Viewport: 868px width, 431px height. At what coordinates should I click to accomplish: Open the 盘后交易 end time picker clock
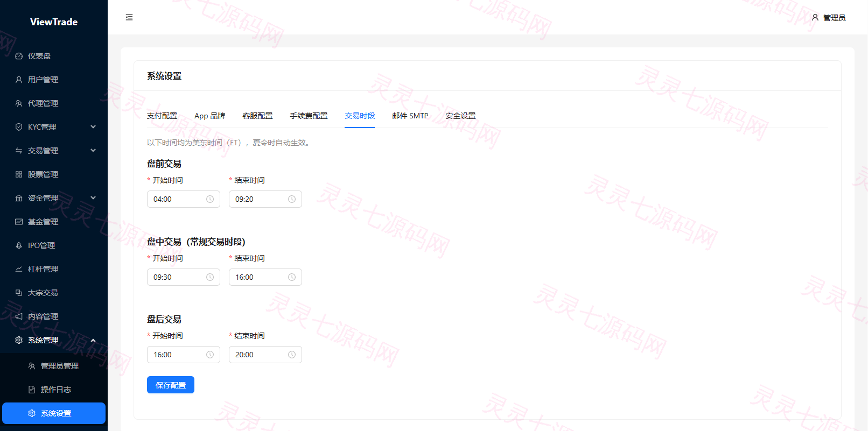coord(292,355)
